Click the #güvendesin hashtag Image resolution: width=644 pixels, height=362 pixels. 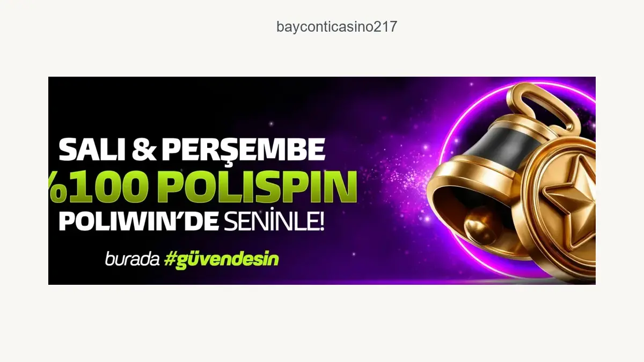coord(221,260)
